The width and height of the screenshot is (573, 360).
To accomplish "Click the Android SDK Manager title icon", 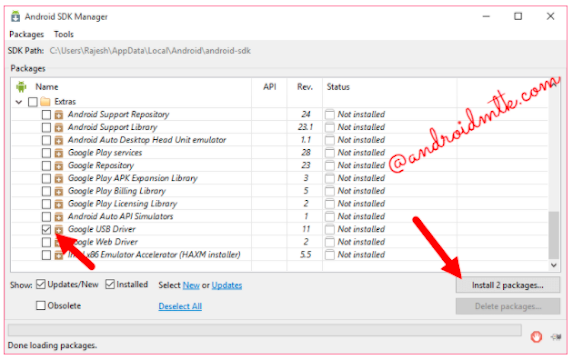I will point(15,17).
